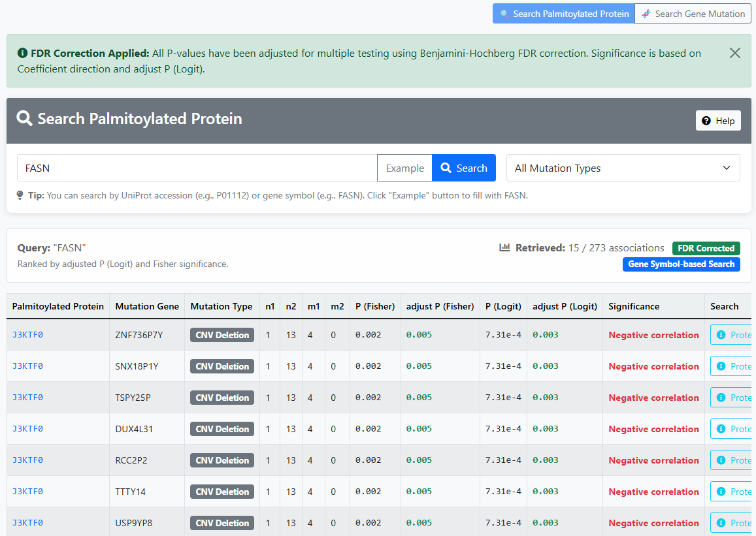This screenshot has width=756, height=536.
Task: Click the Mutation Type column header
Action: (x=222, y=306)
